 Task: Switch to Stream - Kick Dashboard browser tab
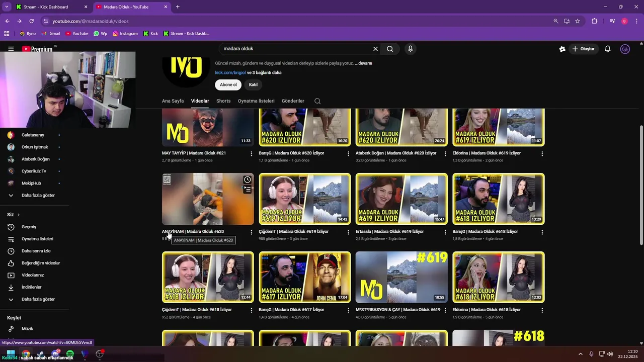[50, 7]
